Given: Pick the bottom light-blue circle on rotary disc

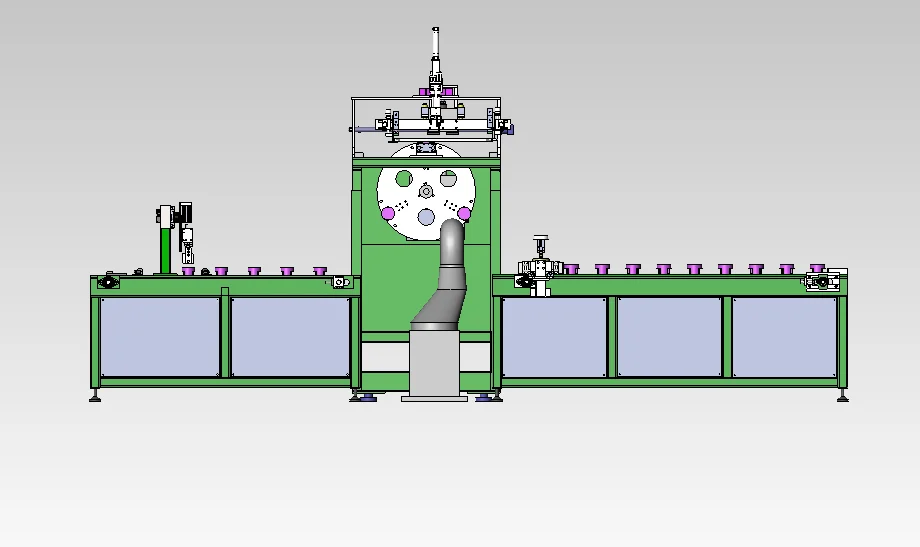Looking at the screenshot, I should point(425,217).
